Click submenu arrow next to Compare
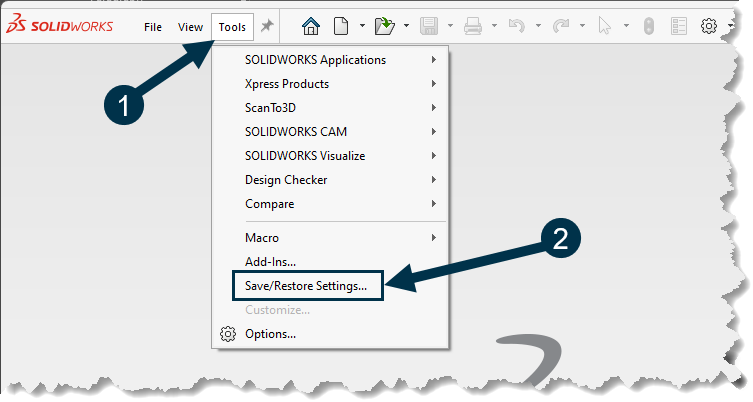The height and width of the screenshot is (402, 753). point(434,204)
